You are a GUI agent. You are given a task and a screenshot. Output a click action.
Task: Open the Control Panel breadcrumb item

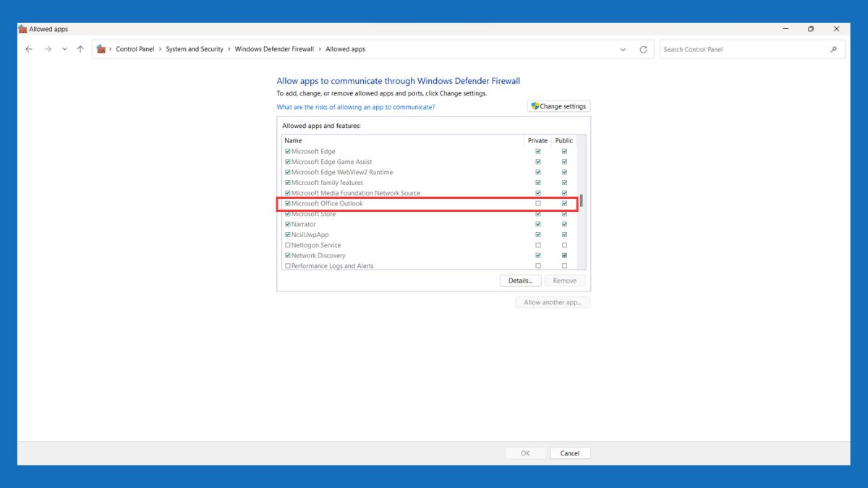[135, 48]
